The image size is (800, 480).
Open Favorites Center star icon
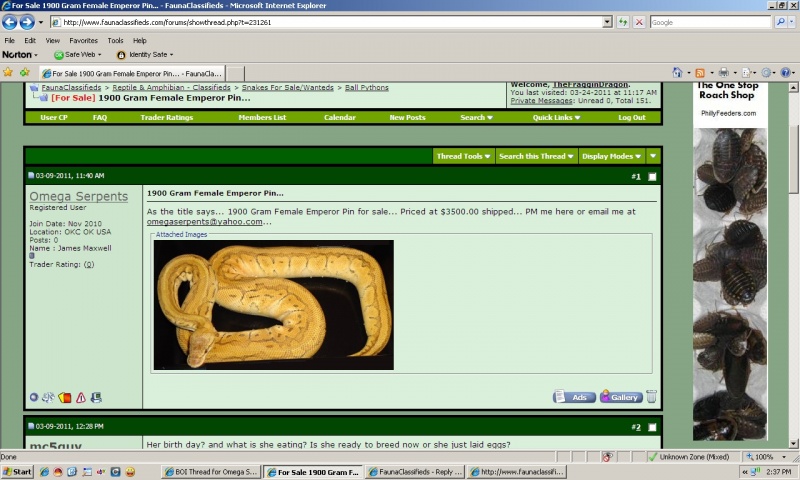(x=8, y=72)
